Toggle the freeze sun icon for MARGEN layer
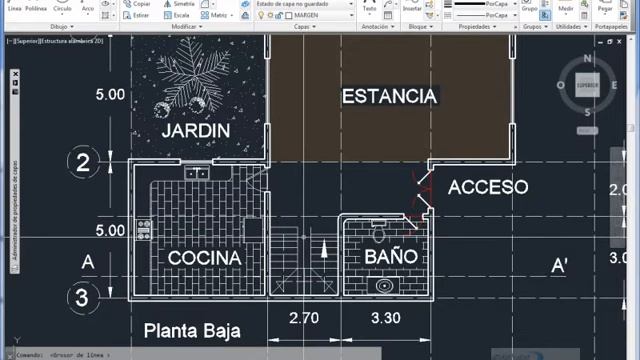The image size is (640, 360). (x=270, y=16)
